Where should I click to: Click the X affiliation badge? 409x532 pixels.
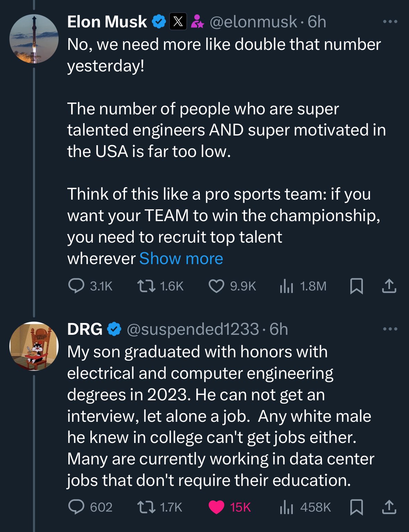pos(178,21)
